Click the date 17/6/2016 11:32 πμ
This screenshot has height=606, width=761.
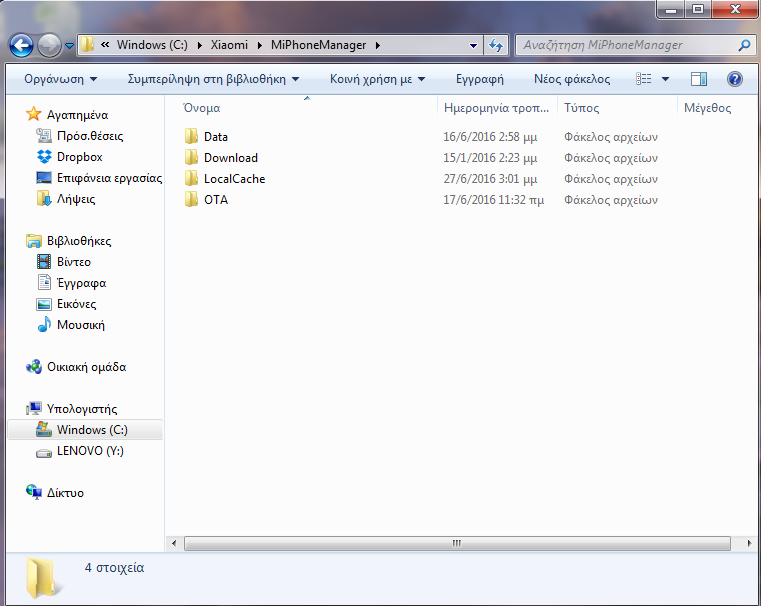(x=494, y=200)
